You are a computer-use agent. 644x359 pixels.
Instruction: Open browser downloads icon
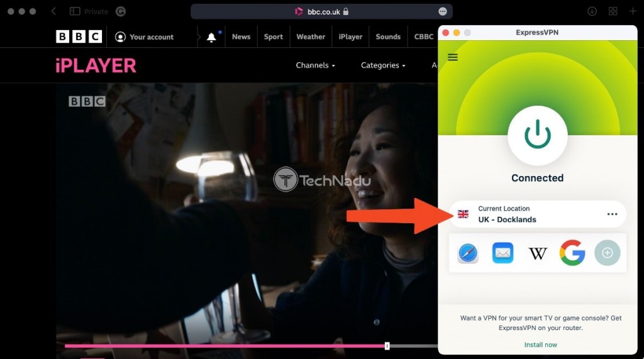coord(592,11)
